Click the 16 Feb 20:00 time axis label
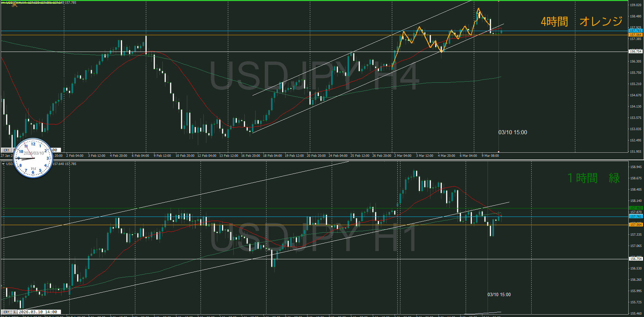Viewport: 644px width, 317px height. [250, 156]
